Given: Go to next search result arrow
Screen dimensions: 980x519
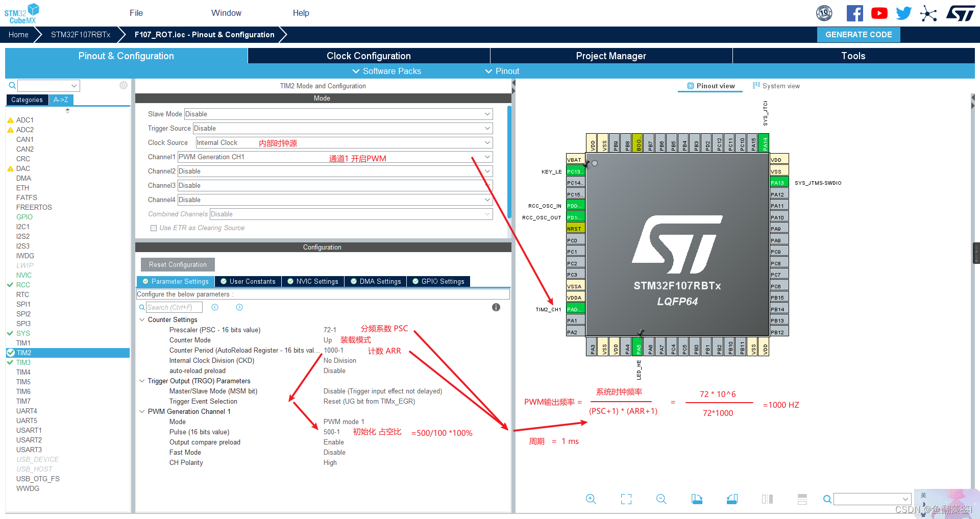Looking at the screenshot, I should (x=239, y=307).
